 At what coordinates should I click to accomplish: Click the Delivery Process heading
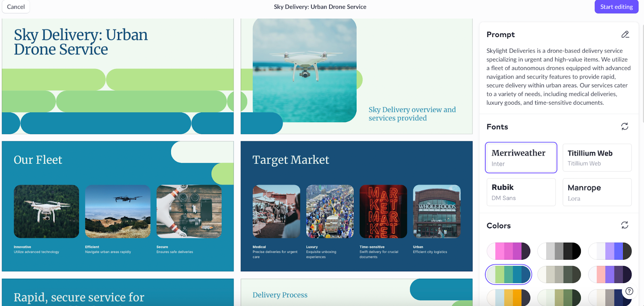tap(280, 295)
